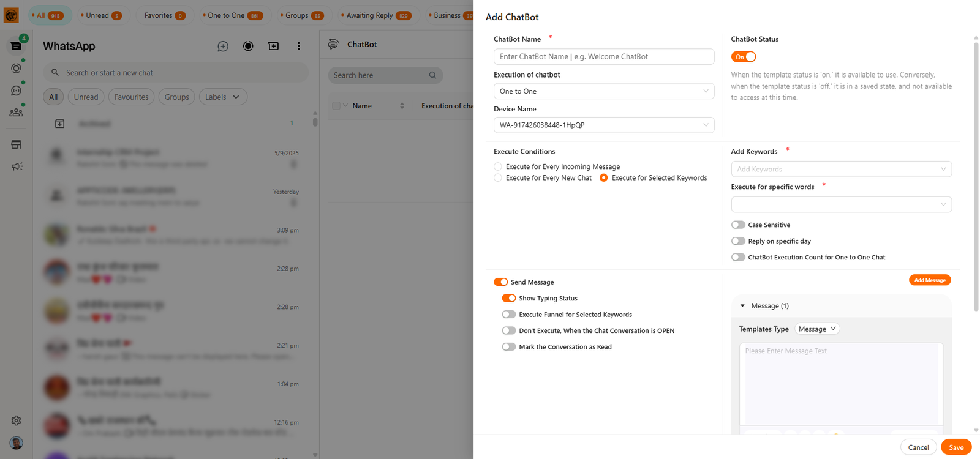Image resolution: width=980 pixels, height=459 pixels.
Task: Open the Execution of chatbot dropdown
Action: pyautogui.click(x=603, y=91)
